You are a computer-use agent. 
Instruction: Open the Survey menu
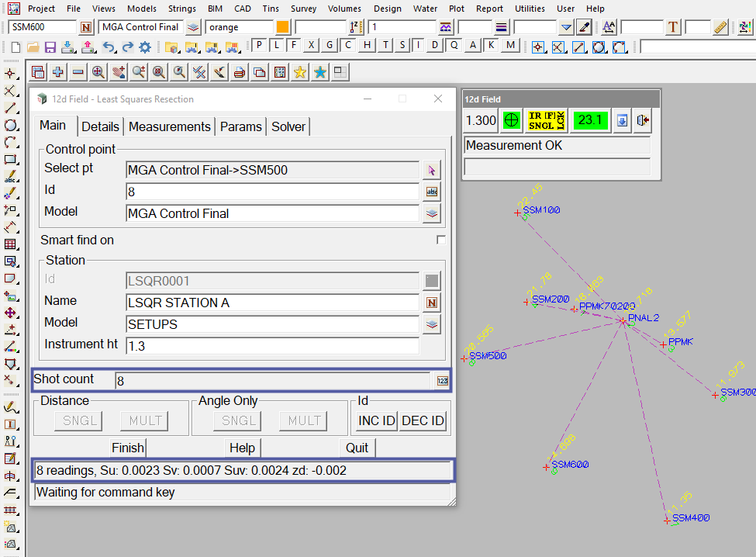click(303, 9)
